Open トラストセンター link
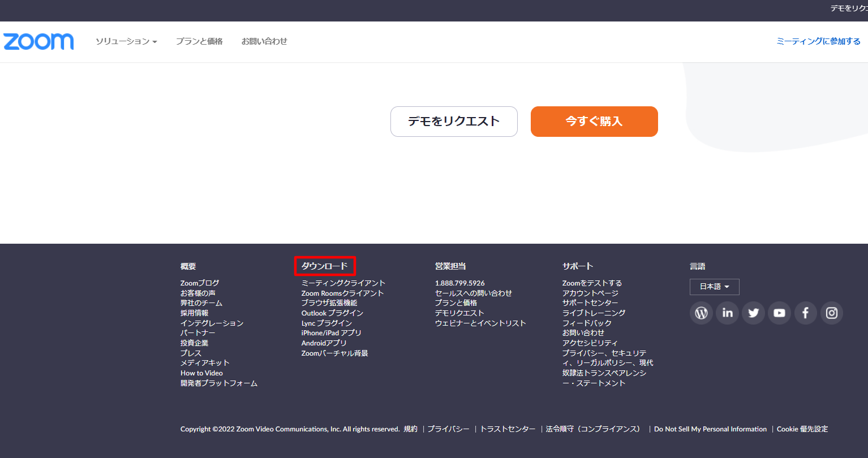868x458 pixels. [508, 429]
